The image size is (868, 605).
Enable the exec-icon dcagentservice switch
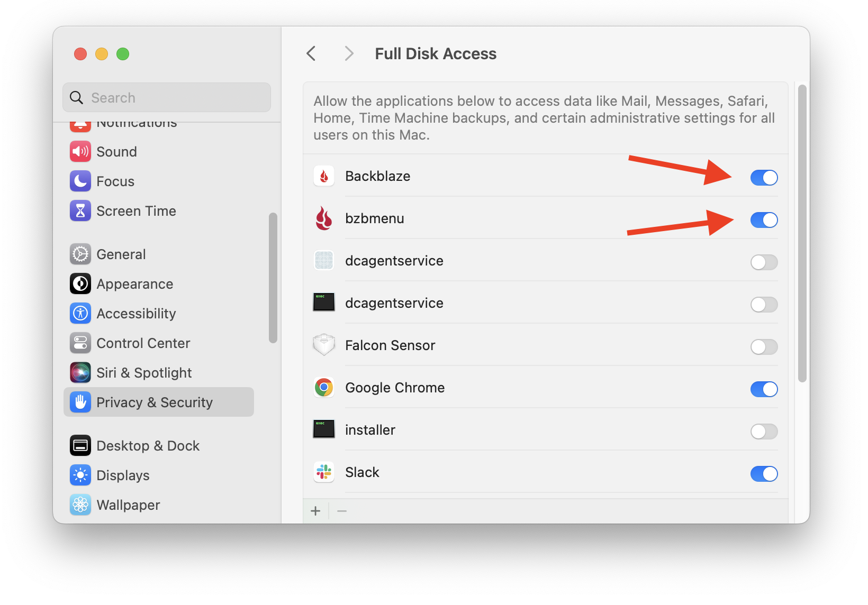(x=764, y=305)
